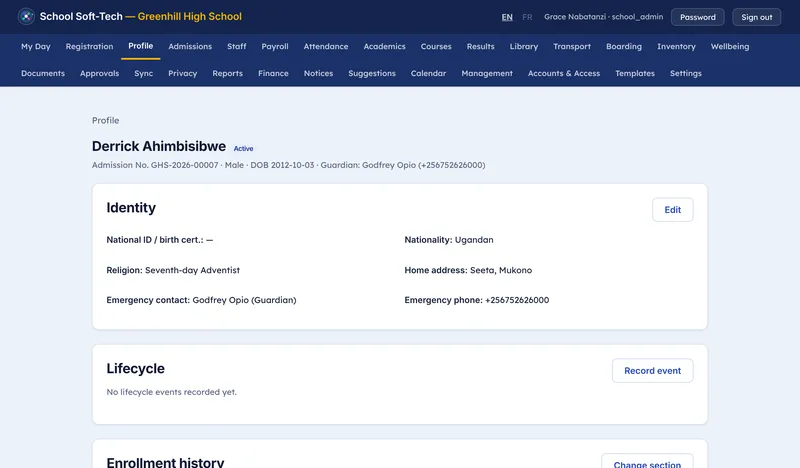
Task: Edit the Identity section
Action: 672,210
